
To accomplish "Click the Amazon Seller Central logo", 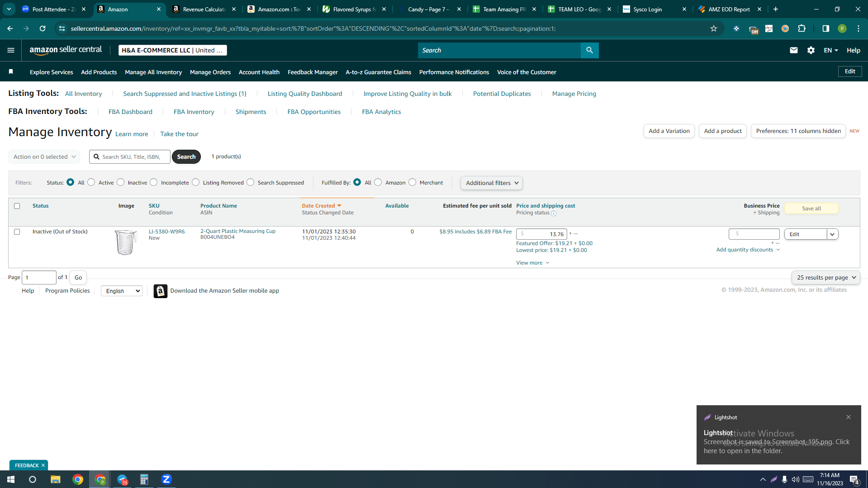I will pos(66,50).
